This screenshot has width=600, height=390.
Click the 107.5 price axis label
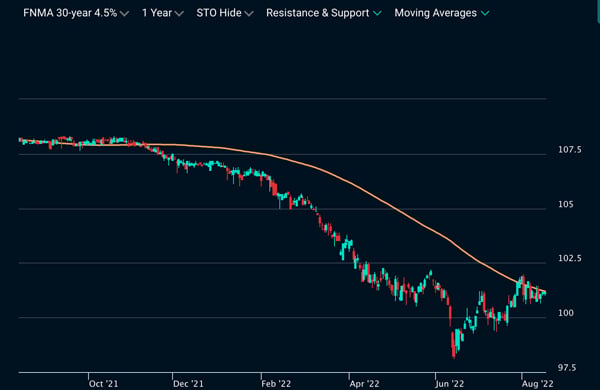click(x=569, y=150)
